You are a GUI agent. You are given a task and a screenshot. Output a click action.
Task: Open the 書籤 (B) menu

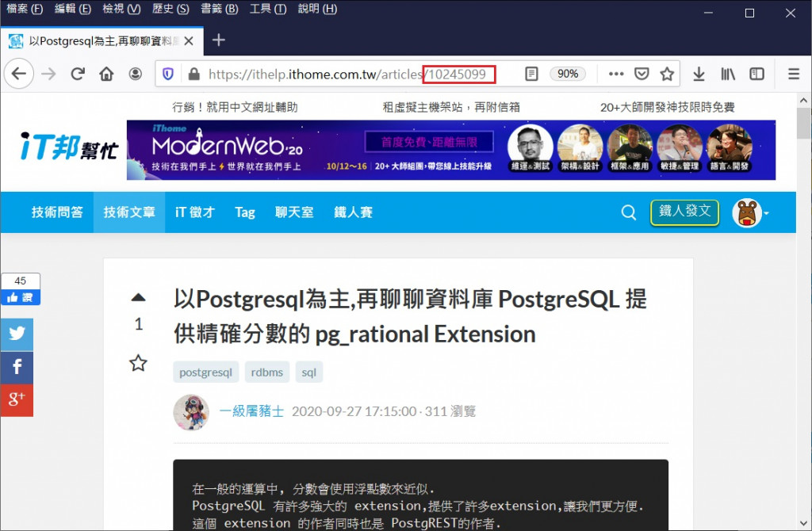tap(219, 9)
